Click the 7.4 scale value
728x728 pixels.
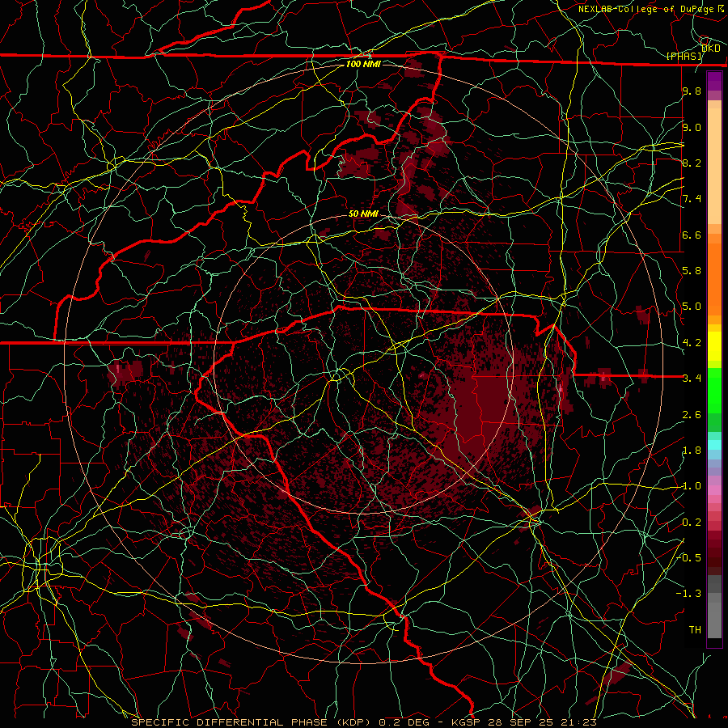click(692, 199)
